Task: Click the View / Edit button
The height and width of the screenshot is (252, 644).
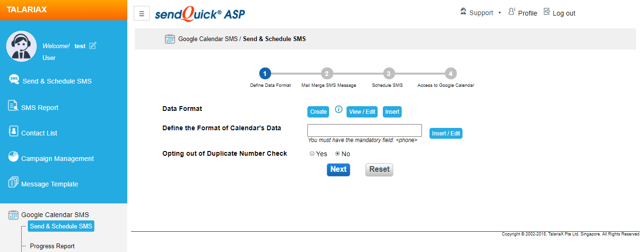Action: (x=362, y=112)
